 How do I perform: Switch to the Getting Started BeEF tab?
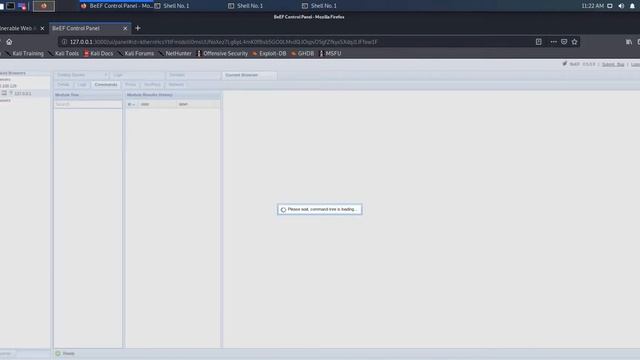point(81,75)
